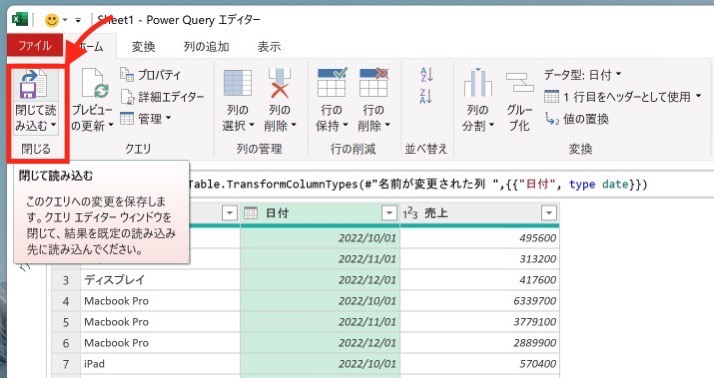Click the smiley feedback icon in title bar

coord(52,20)
